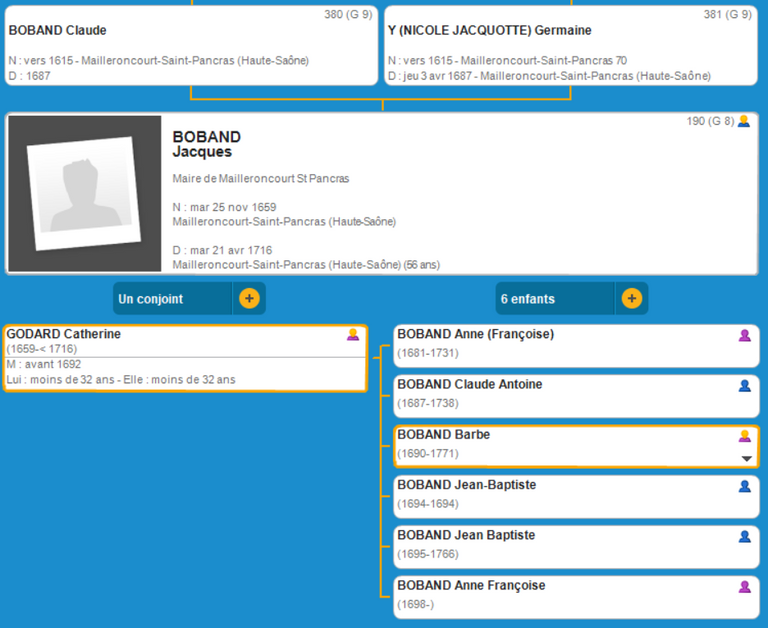Click blue person icon for Jean-Baptiste (1694-1694)

click(744, 486)
